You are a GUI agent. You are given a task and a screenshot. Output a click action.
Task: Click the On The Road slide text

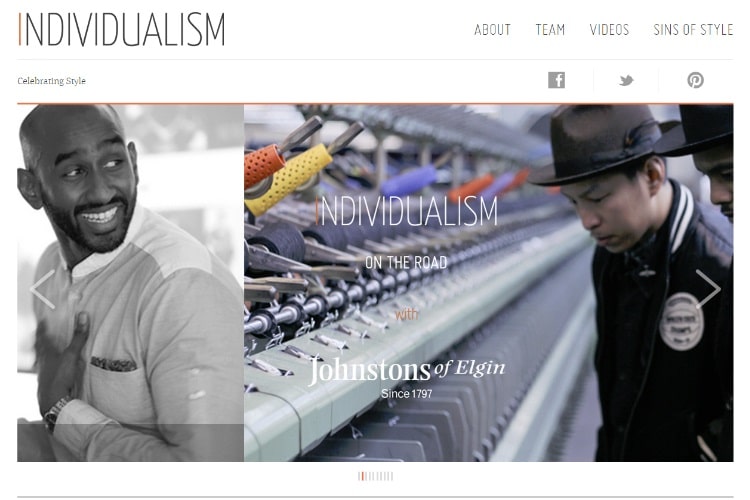click(406, 262)
